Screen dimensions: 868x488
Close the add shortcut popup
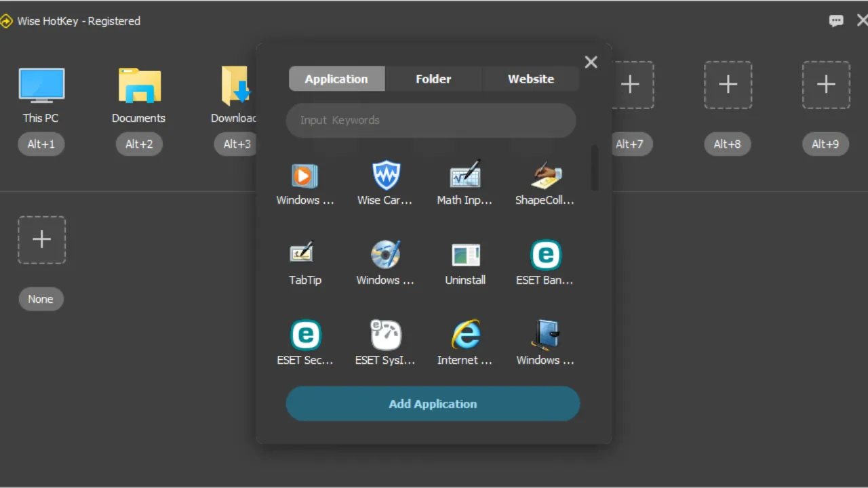tap(591, 62)
